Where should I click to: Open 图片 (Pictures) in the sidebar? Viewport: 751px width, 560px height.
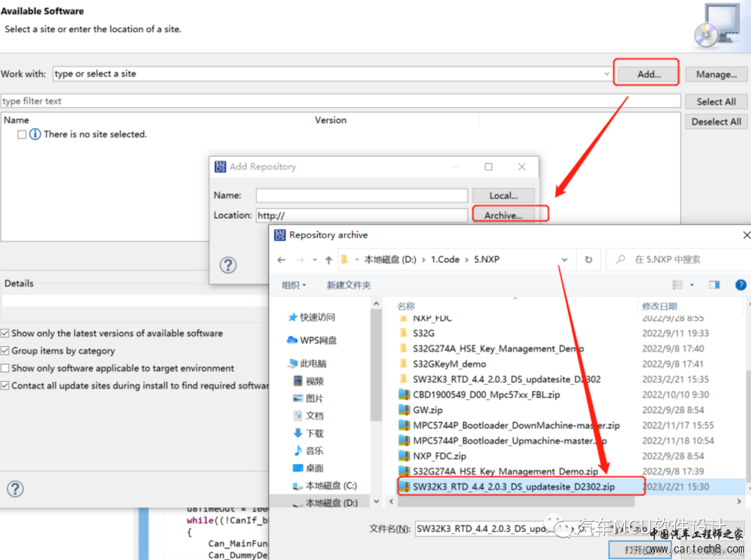point(308,398)
